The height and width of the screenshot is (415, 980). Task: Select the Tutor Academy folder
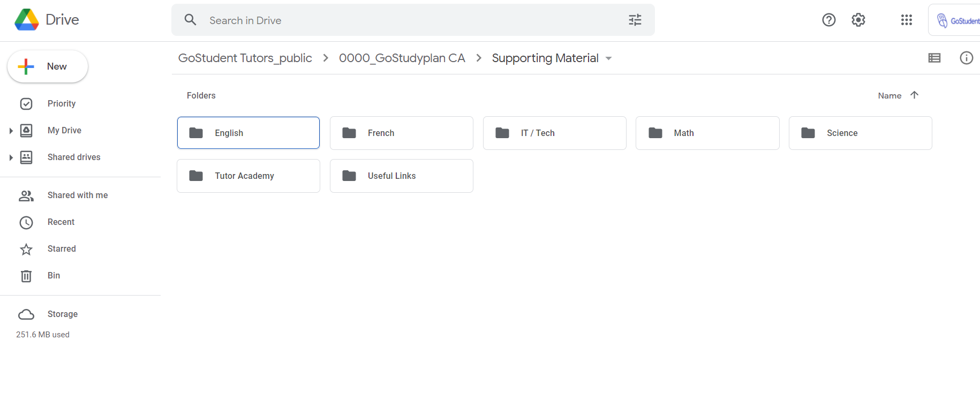pos(248,176)
